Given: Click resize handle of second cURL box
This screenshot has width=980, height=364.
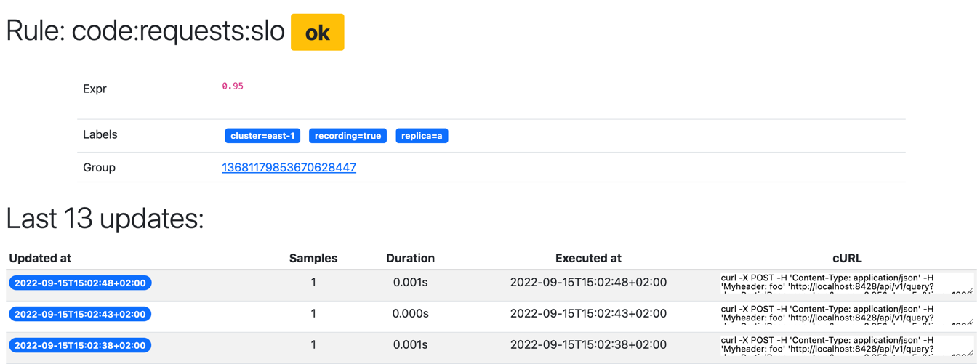Looking at the screenshot, I should [971, 322].
